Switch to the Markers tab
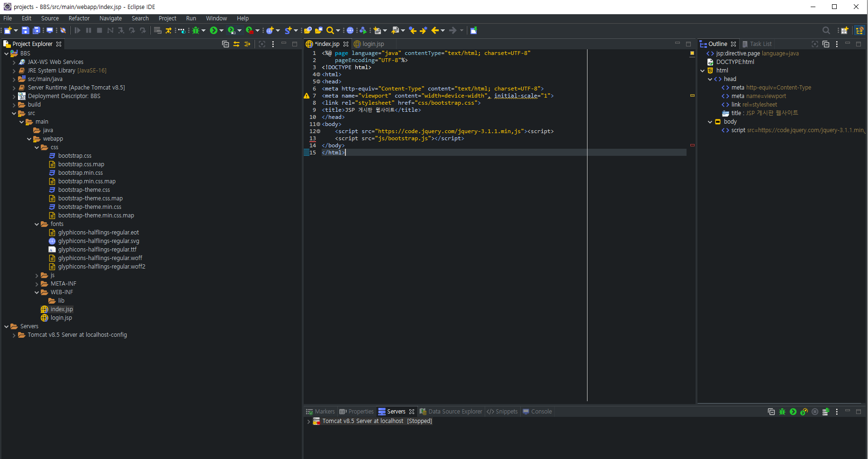Screen dimensions: 868x459 tap(320, 412)
